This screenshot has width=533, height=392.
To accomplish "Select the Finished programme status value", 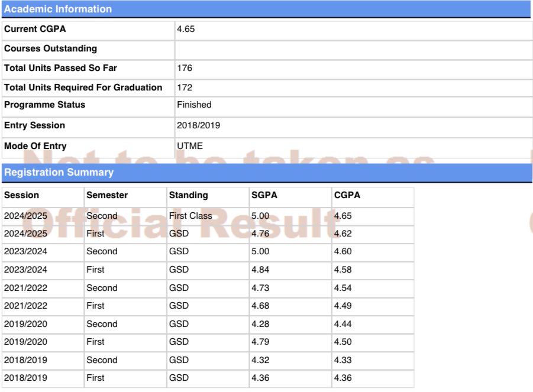I will point(194,105).
